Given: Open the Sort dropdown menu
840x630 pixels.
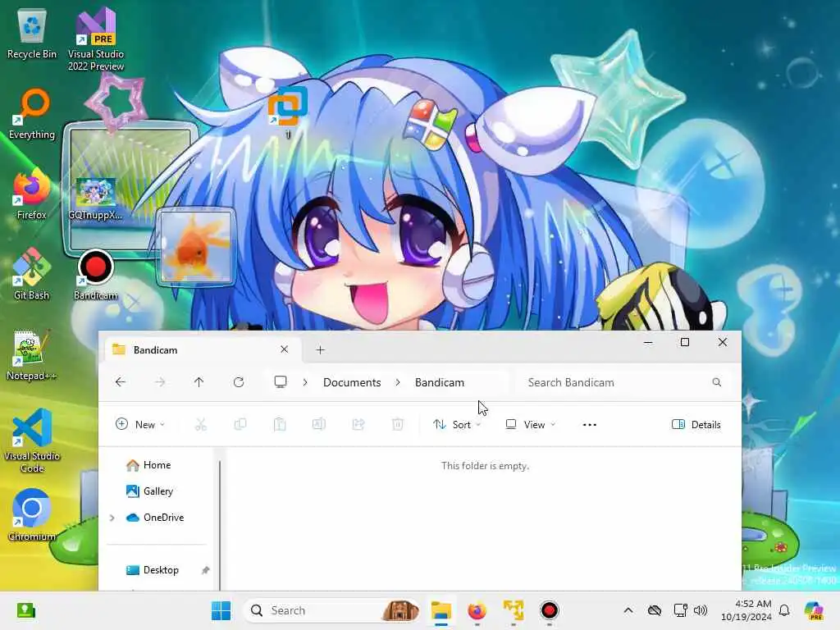Looking at the screenshot, I should pos(457,424).
